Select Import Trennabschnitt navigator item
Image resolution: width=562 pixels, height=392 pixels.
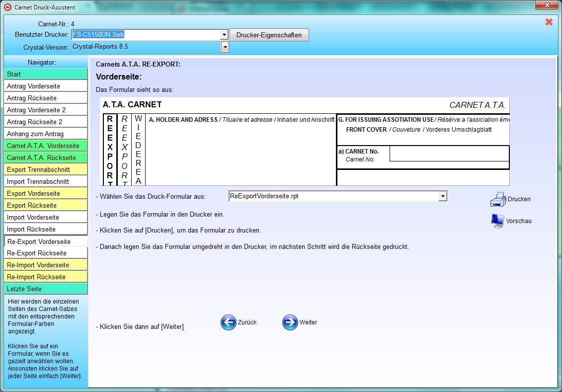[x=46, y=182]
